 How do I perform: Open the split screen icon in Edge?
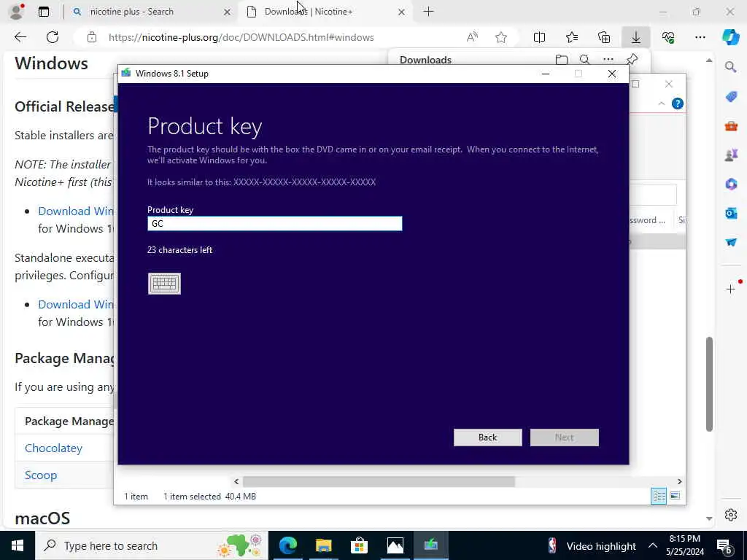(x=539, y=37)
